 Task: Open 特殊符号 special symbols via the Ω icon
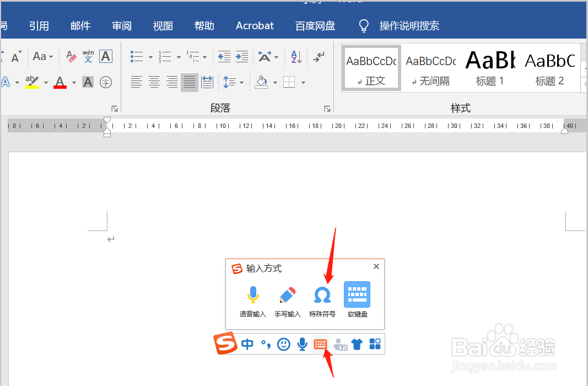click(x=322, y=294)
